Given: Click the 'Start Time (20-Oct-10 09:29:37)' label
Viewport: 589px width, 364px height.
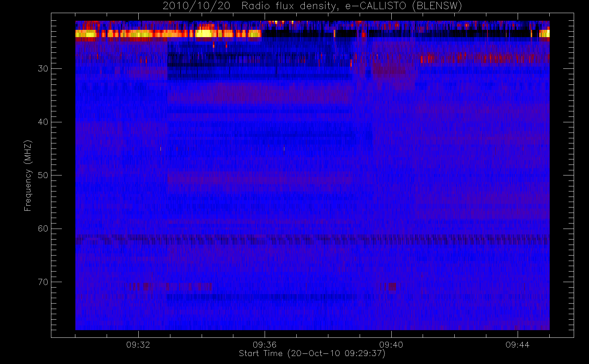Looking at the screenshot, I should pos(312,353).
